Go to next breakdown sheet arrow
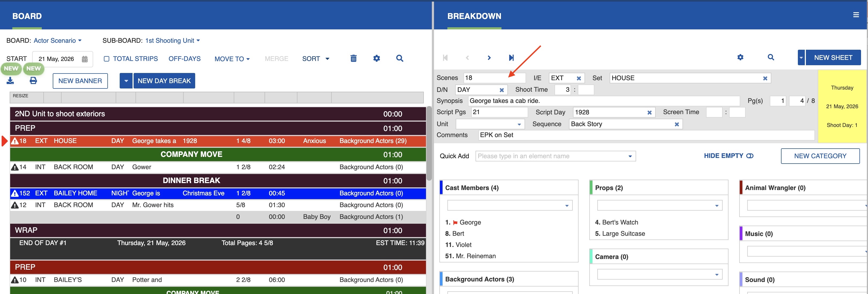The height and width of the screenshot is (294, 868). [x=489, y=58]
